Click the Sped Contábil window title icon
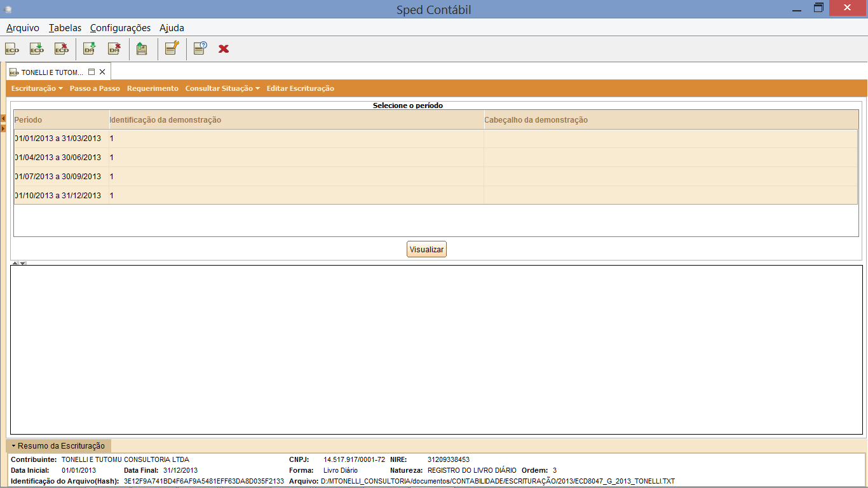This screenshot has width=868, height=488. pos(8,10)
